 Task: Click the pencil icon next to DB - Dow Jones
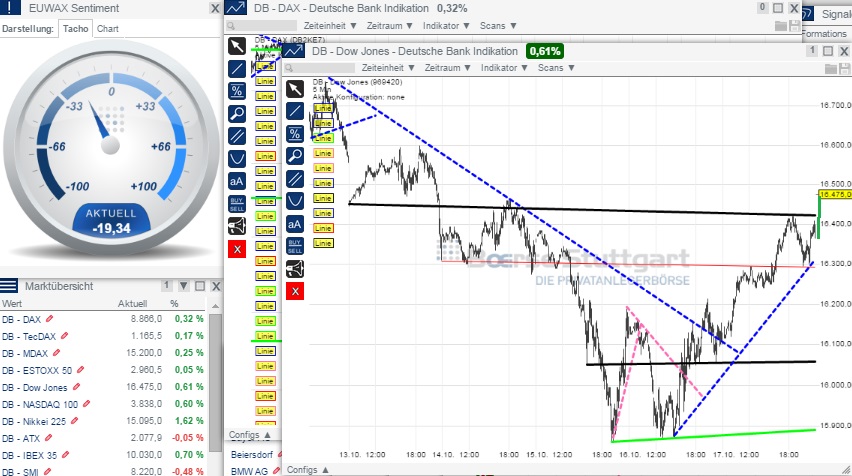(76, 387)
